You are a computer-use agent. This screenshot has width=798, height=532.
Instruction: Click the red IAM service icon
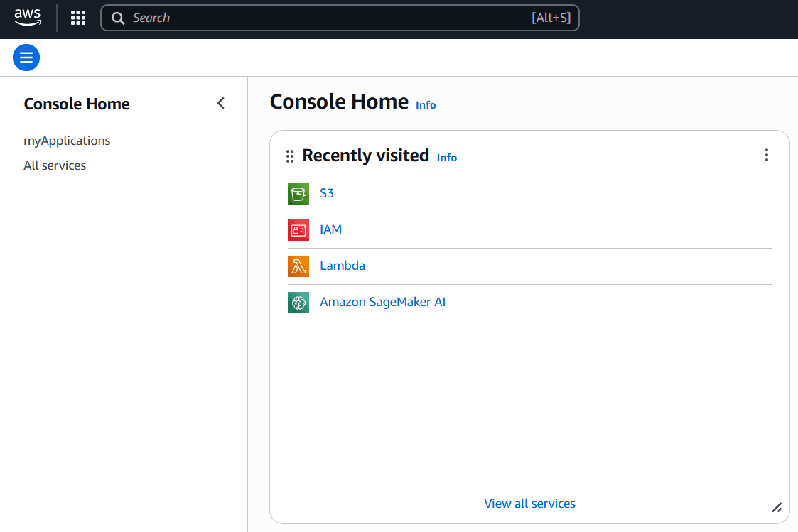(x=298, y=230)
